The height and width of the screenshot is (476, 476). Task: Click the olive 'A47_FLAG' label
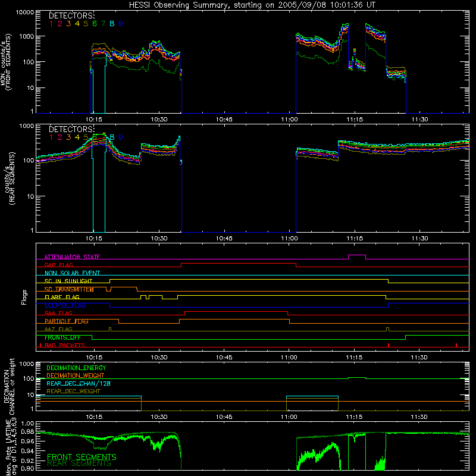click(x=58, y=330)
